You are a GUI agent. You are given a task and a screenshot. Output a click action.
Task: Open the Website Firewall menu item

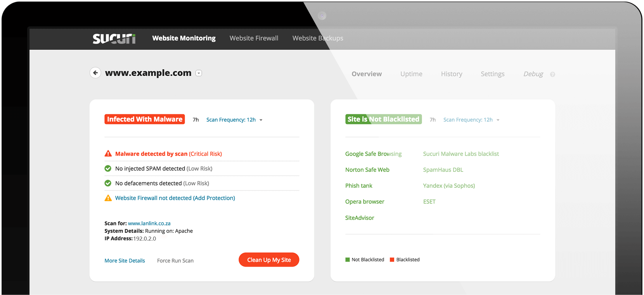tap(254, 38)
